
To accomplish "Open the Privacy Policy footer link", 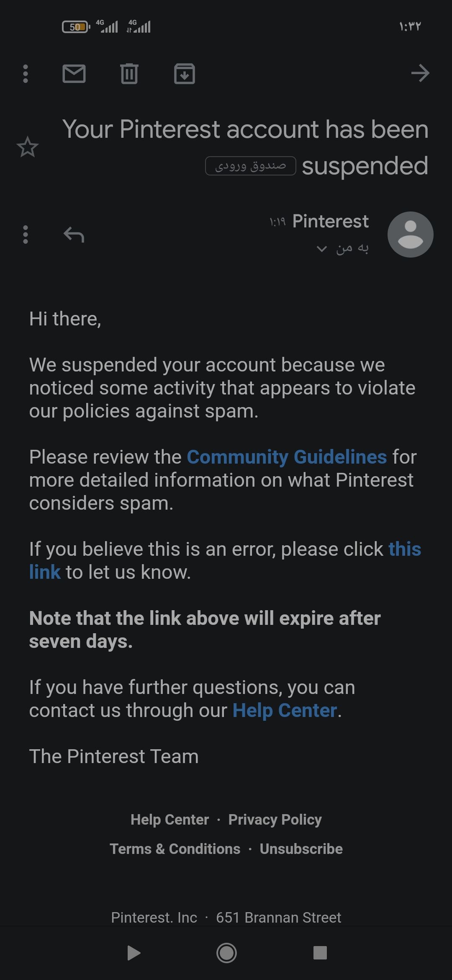I will [x=275, y=820].
